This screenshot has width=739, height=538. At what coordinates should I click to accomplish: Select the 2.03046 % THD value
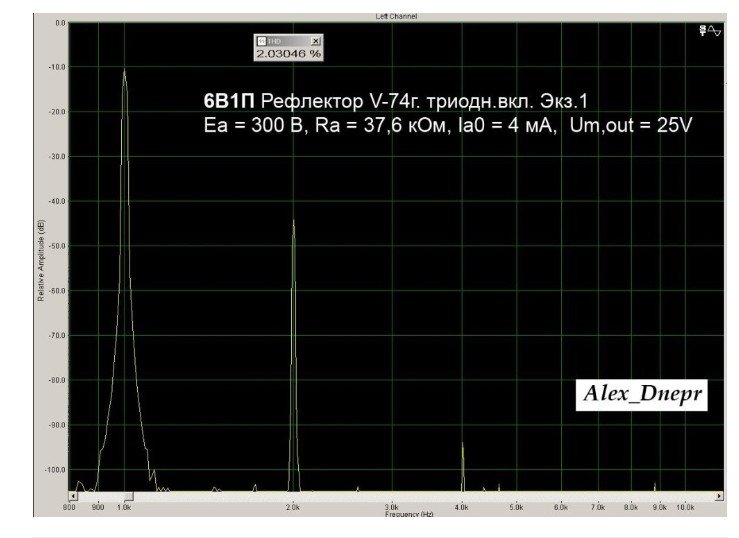(x=288, y=54)
